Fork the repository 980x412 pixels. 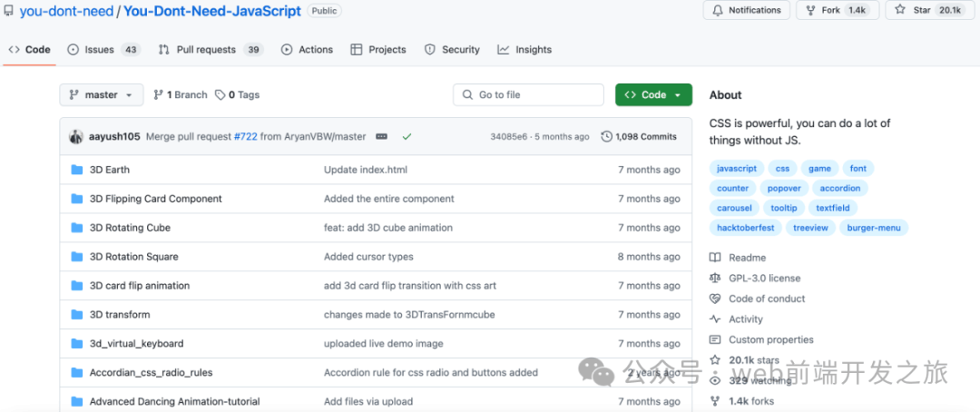point(838,10)
